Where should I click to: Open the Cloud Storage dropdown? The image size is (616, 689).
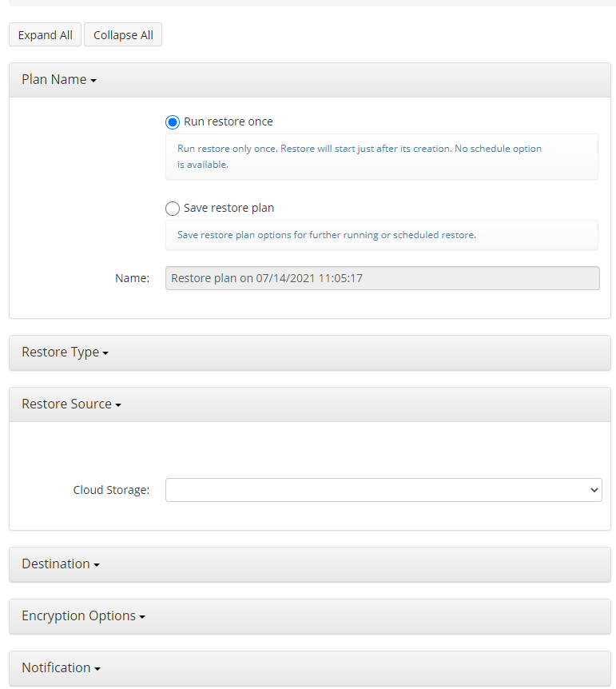(x=384, y=490)
